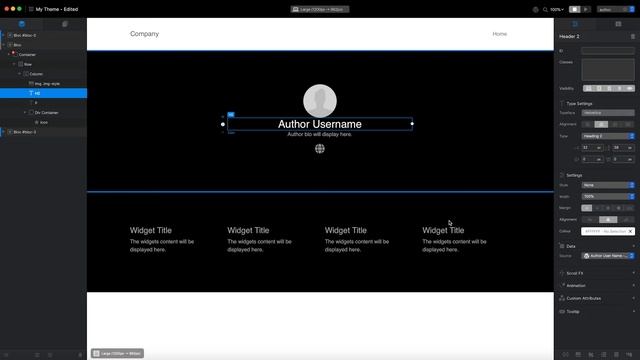Select the first Margin option
Screen dimensions: 640x360
[587, 208]
